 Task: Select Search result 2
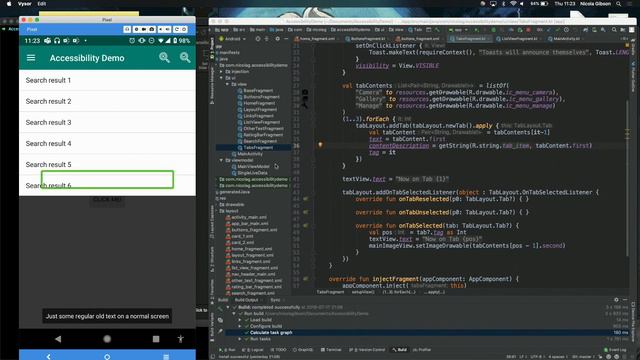107,101
